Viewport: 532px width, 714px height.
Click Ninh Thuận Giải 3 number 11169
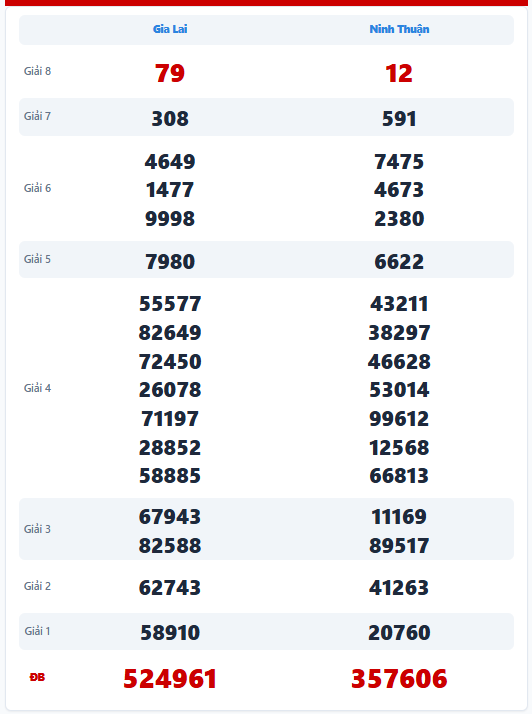399,517
